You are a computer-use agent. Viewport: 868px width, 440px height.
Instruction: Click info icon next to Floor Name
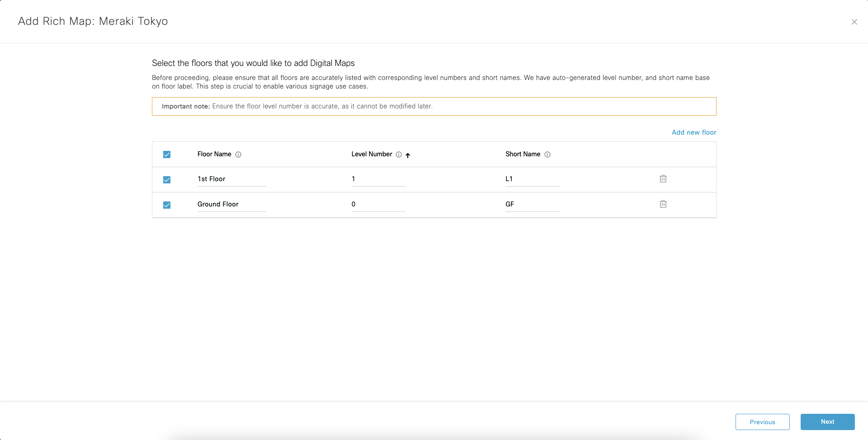point(238,154)
